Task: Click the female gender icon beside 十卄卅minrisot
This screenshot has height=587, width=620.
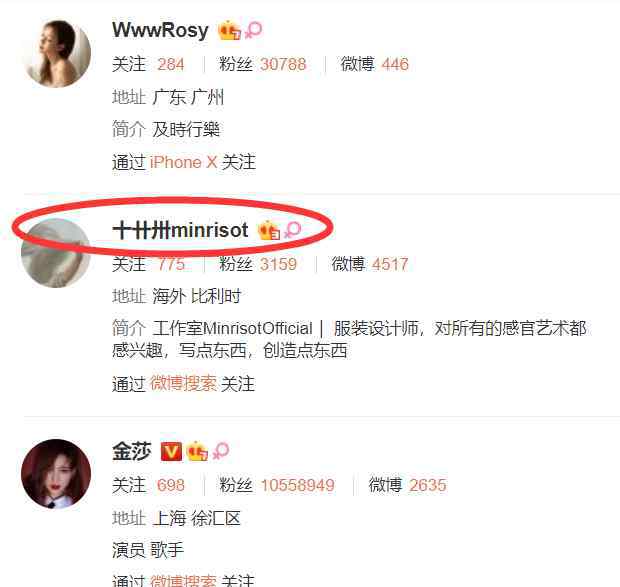Action: pyautogui.click(x=293, y=230)
